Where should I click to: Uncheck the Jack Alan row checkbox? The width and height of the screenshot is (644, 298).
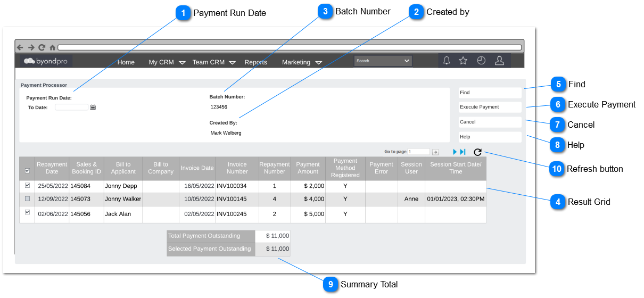click(27, 212)
